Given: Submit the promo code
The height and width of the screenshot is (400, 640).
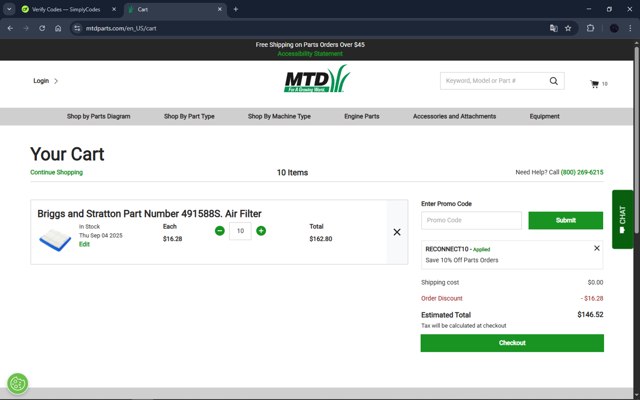Looking at the screenshot, I should [x=565, y=220].
